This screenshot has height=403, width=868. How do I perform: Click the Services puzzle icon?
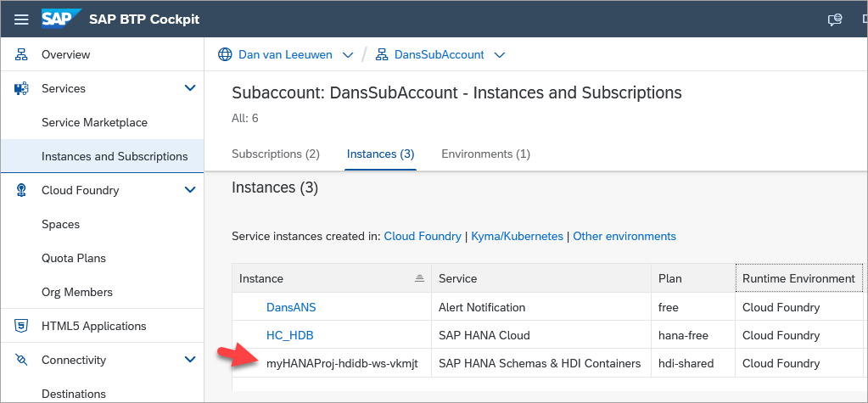21,88
